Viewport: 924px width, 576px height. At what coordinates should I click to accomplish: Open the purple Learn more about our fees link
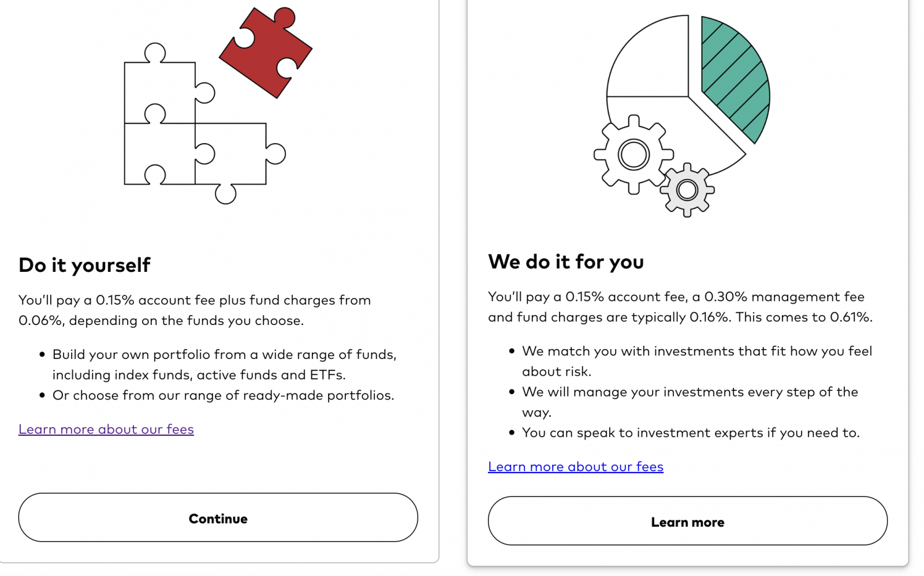[106, 429]
